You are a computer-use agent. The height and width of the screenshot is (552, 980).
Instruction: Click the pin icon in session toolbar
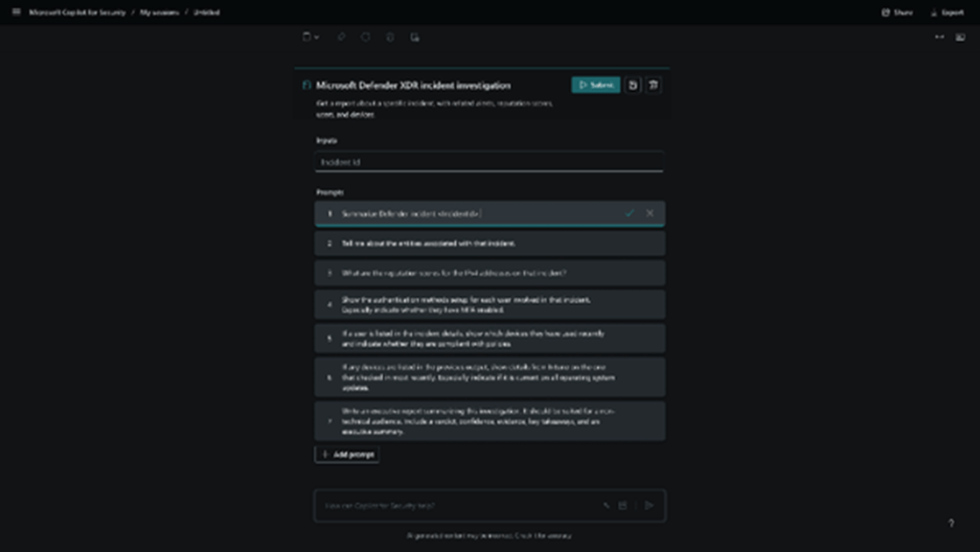[341, 37]
